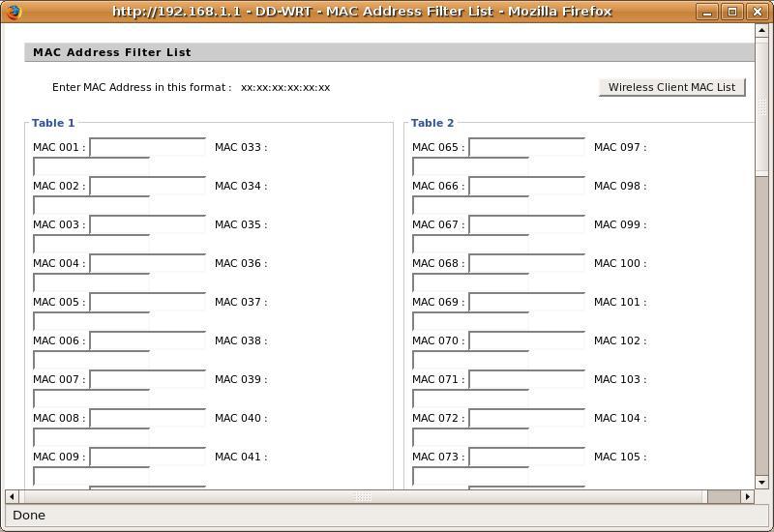Focus the input field beside MAC 073
Viewport: 774px width, 532px height.
[x=526, y=457]
